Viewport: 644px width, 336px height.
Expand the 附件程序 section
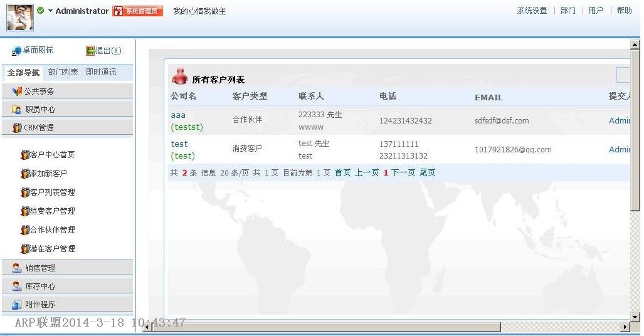pyautogui.click(x=67, y=304)
